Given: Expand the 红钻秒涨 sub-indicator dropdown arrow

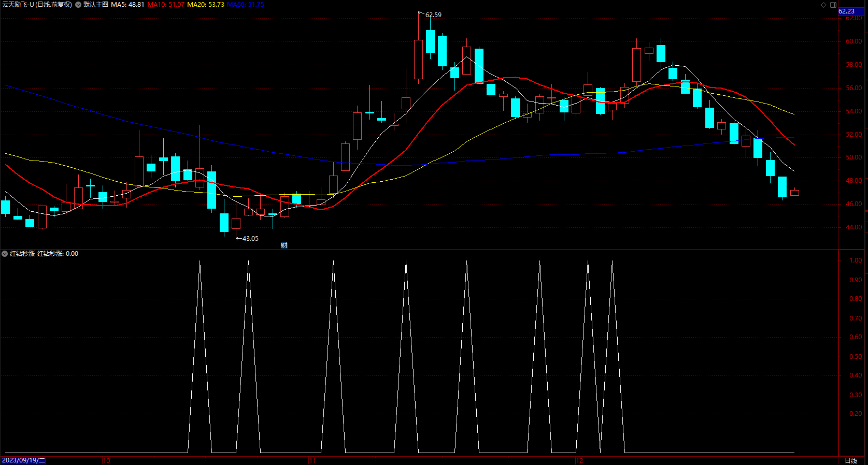Looking at the screenshot, I should 5,254.
